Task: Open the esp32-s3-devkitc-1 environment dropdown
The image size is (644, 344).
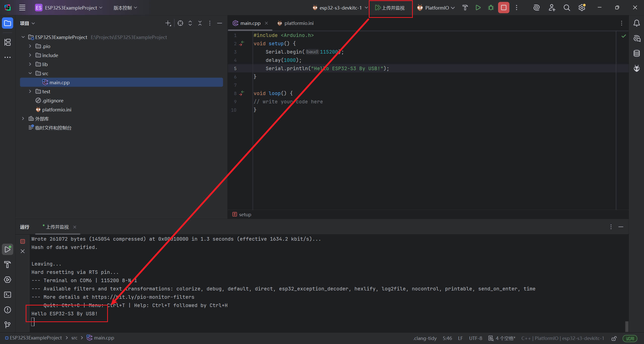Action: click(x=340, y=8)
